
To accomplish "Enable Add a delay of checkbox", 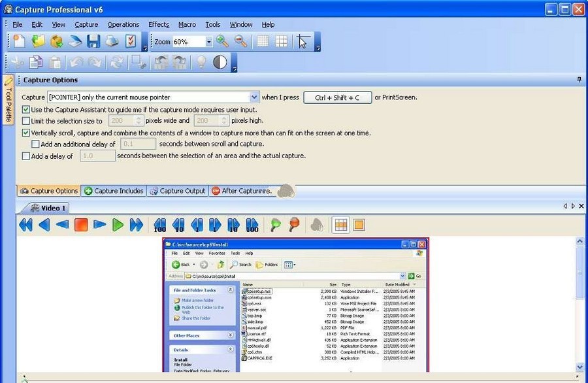I will pos(26,156).
